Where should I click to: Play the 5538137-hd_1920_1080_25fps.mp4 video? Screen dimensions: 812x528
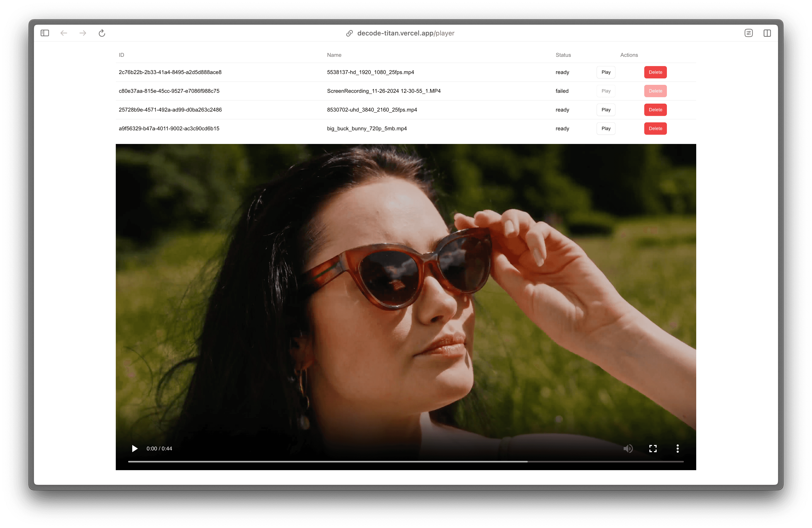click(x=606, y=72)
